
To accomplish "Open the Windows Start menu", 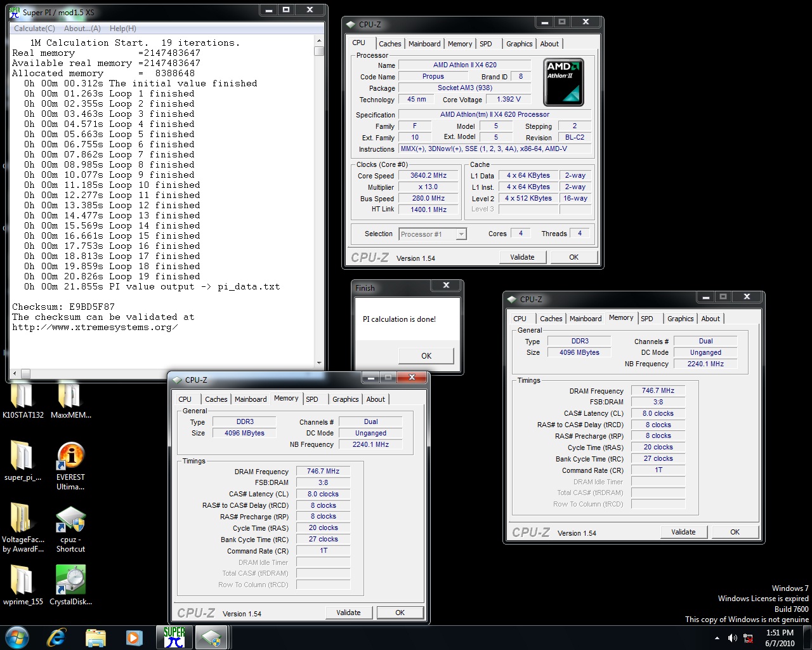I will [17, 637].
